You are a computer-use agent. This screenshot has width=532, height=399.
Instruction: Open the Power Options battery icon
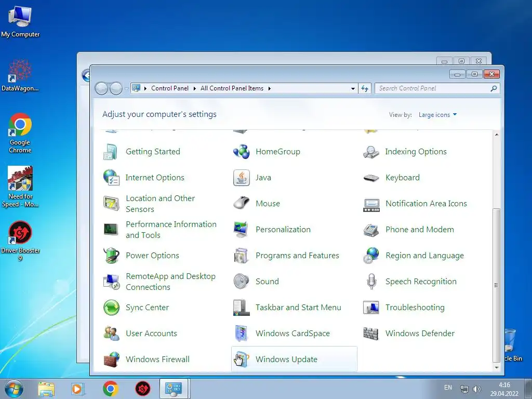pos(111,256)
